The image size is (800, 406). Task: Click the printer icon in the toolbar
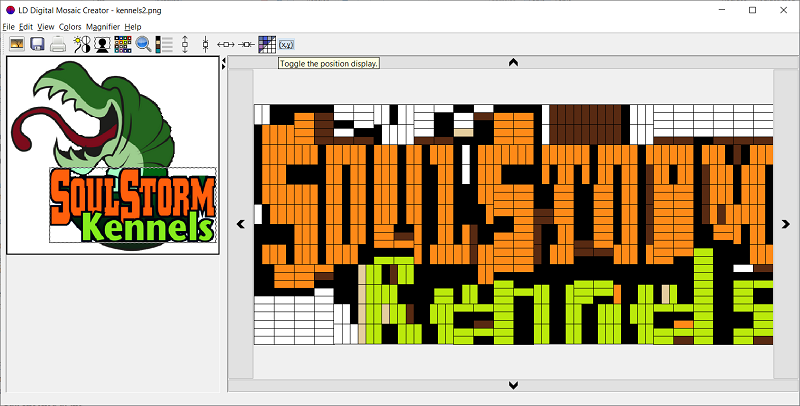[58, 44]
